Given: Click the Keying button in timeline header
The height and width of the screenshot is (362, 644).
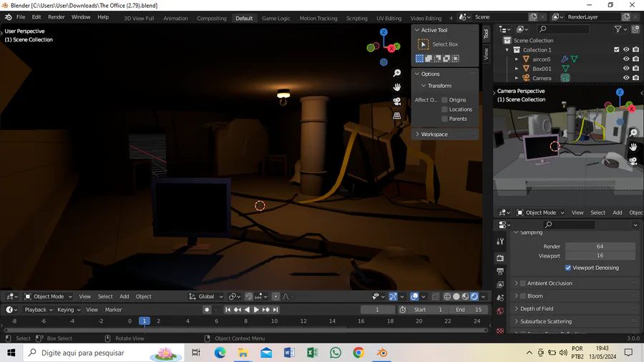Looking at the screenshot, I should pyautogui.click(x=69, y=310).
